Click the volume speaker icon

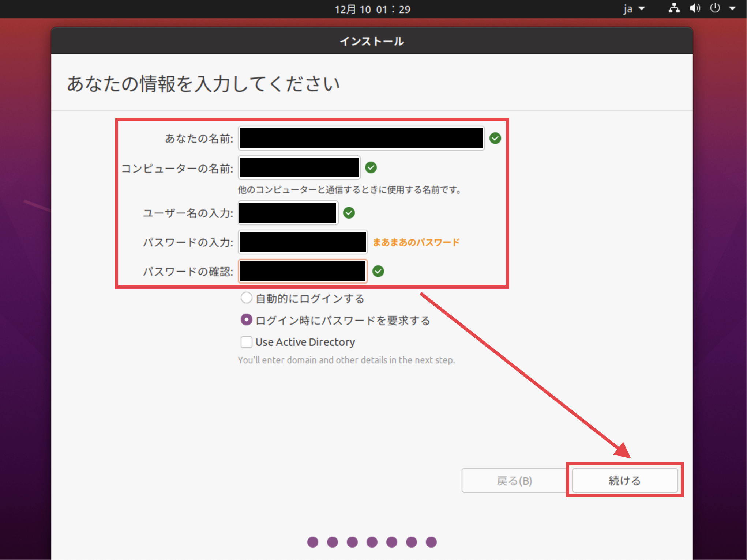click(x=695, y=8)
